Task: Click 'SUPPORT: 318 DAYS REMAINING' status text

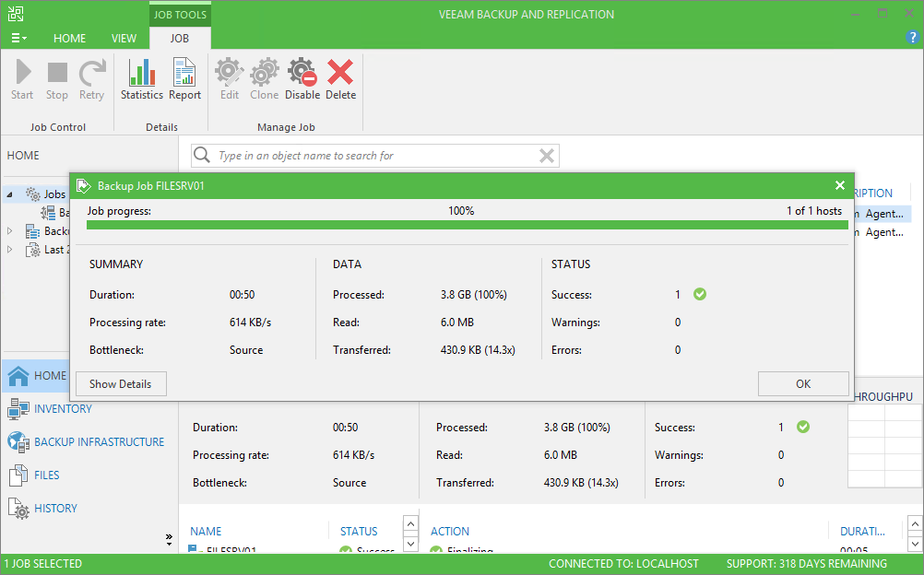Action: (x=807, y=564)
